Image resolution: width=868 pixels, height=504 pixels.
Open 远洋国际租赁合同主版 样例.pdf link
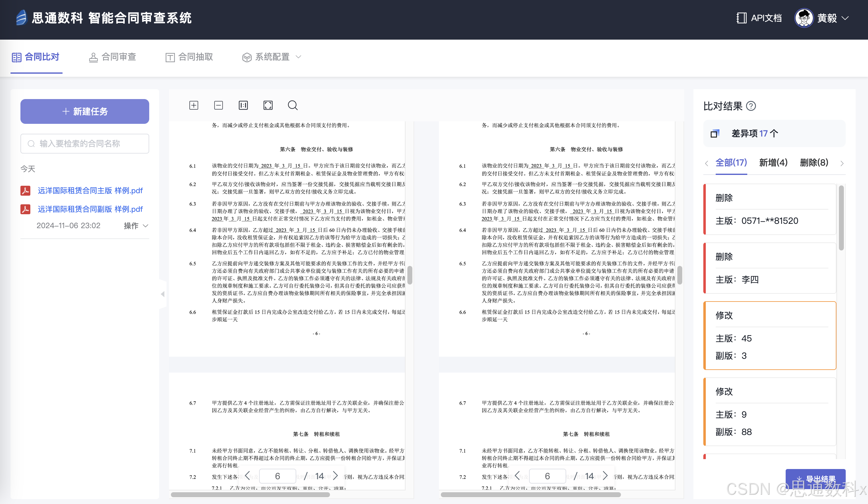[x=90, y=190]
